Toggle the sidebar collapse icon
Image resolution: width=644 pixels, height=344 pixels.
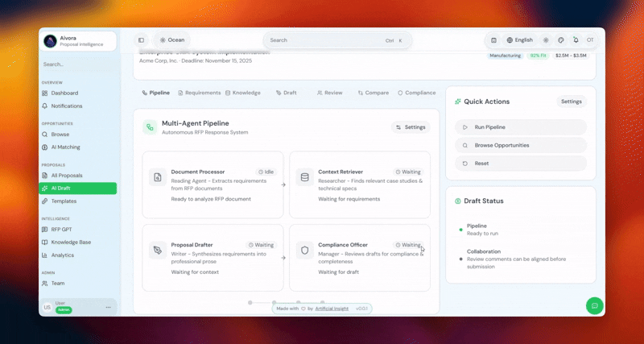(142, 40)
